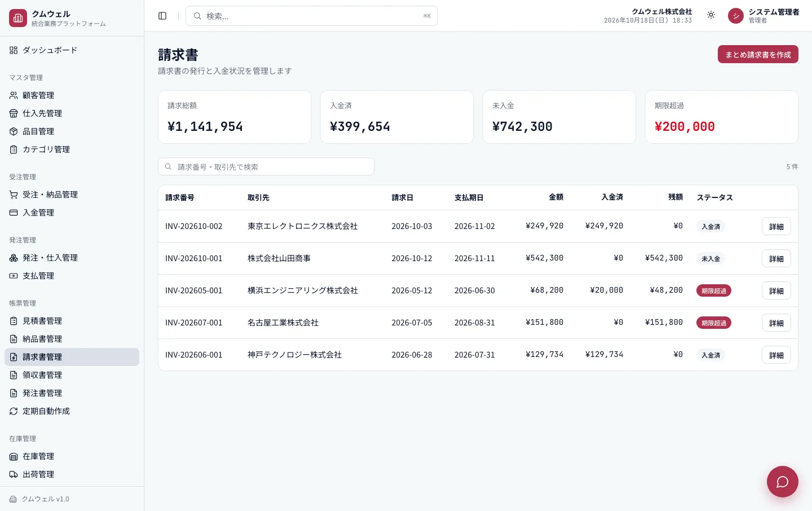Click the 品目管理 box icon
The image size is (812, 511).
click(x=14, y=131)
